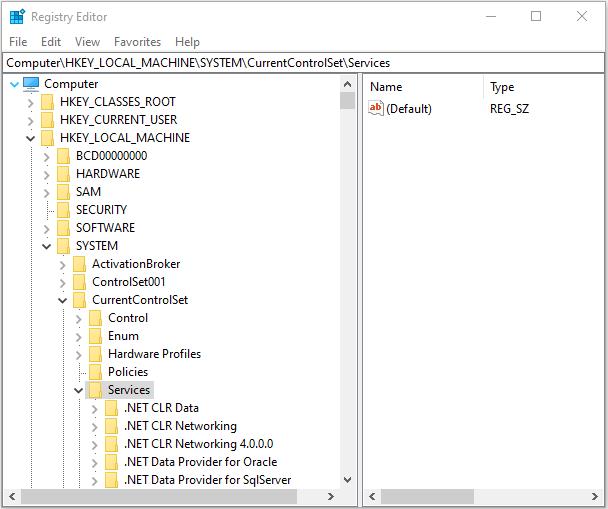Open the Favorites menu

click(x=137, y=41)
